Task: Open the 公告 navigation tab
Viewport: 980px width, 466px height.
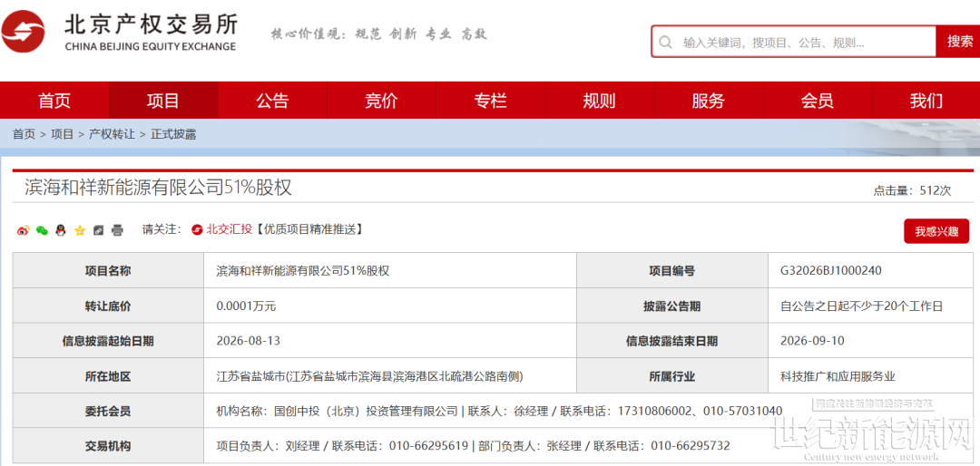Action: (272, 100)
